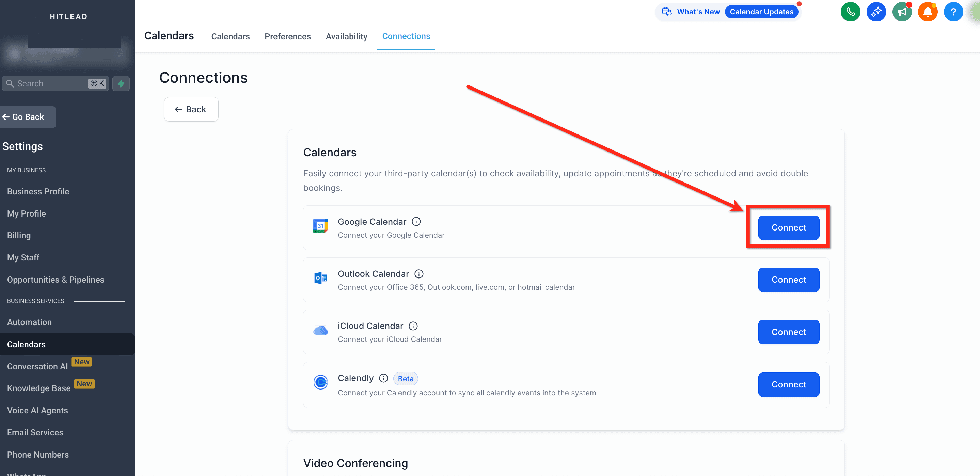The image size is (980, 476).
Task: Open Email Services settings
Action: (x=35, y=432)
